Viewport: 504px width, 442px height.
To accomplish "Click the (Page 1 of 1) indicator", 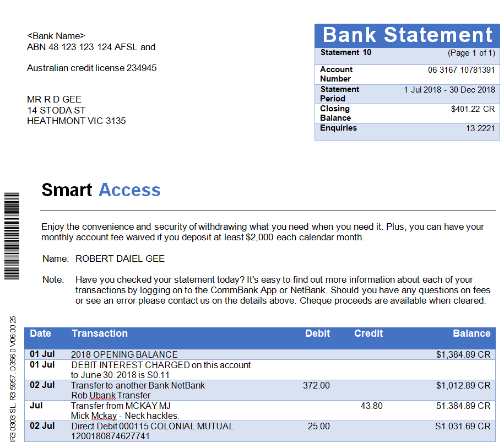I will [471, 53].
